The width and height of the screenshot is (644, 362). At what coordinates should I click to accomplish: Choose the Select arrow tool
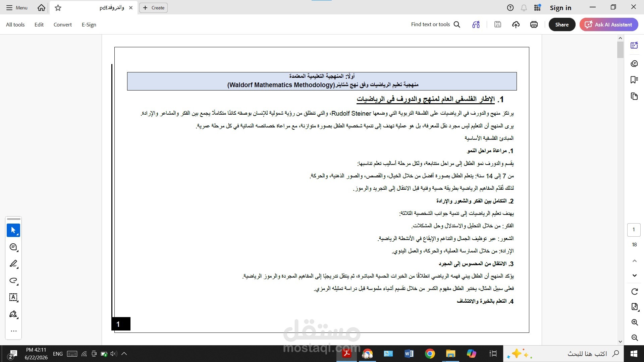pos(13,230)
